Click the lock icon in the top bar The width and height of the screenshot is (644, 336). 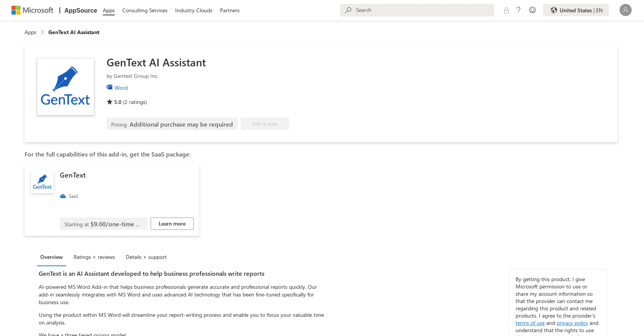pos(506,10)
